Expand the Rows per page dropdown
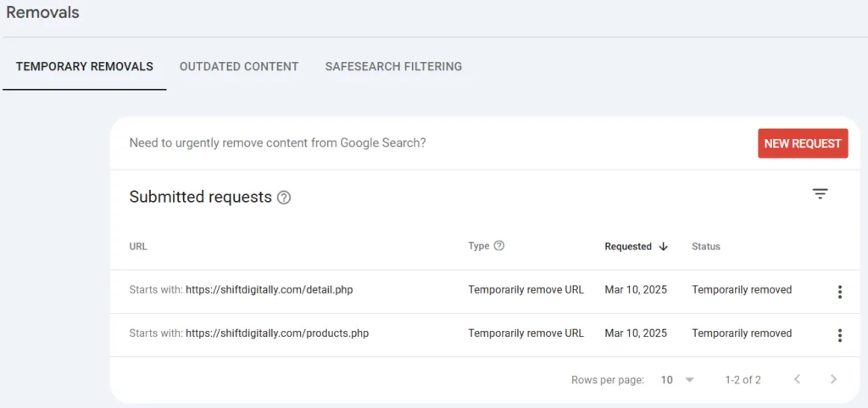Screen dimensions: 868x408 click(677, 380)
